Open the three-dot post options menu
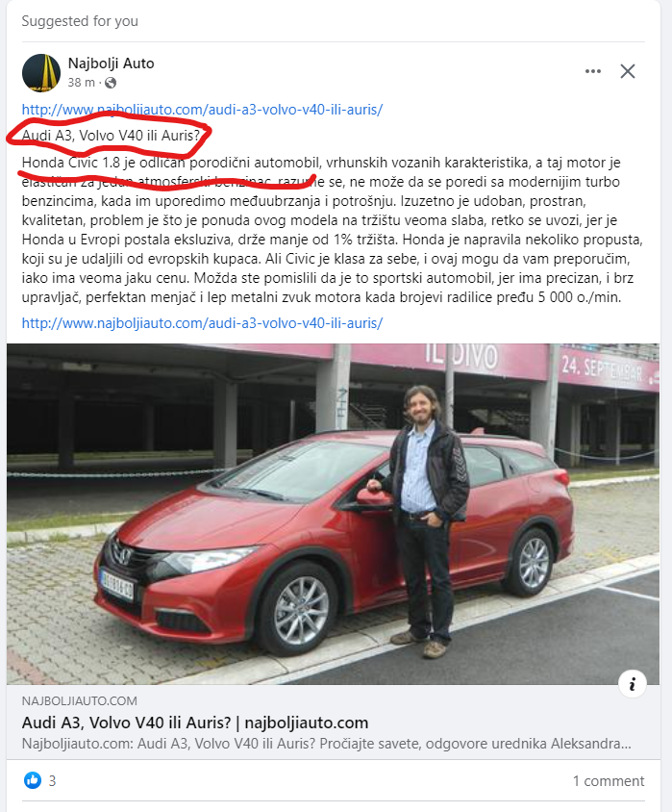This screenshot has height=812, width=672. pyautogui.click(x=593, y=71)
